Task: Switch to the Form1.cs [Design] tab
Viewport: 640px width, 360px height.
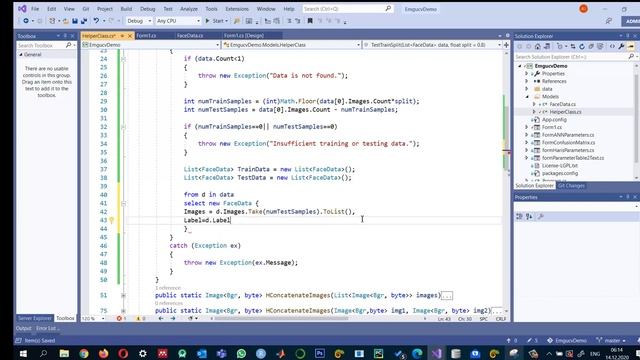Action: click(x=244, y=36)
